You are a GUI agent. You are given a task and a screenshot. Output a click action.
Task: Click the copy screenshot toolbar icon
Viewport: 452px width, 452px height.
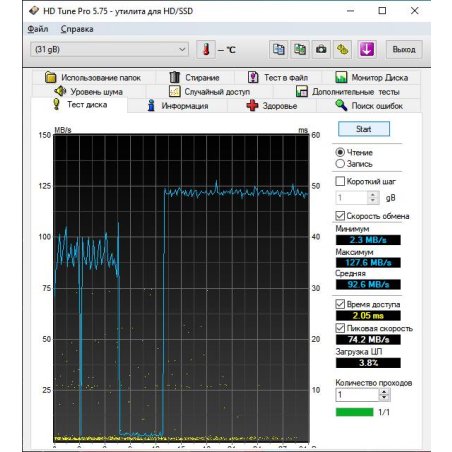tap(300, 50)
